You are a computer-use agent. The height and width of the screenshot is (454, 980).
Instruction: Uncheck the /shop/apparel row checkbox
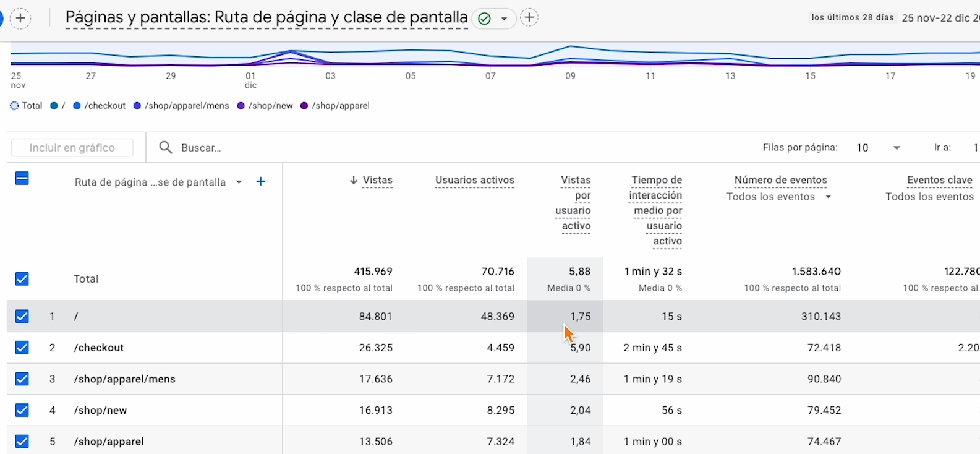click(x=22, y=442)
